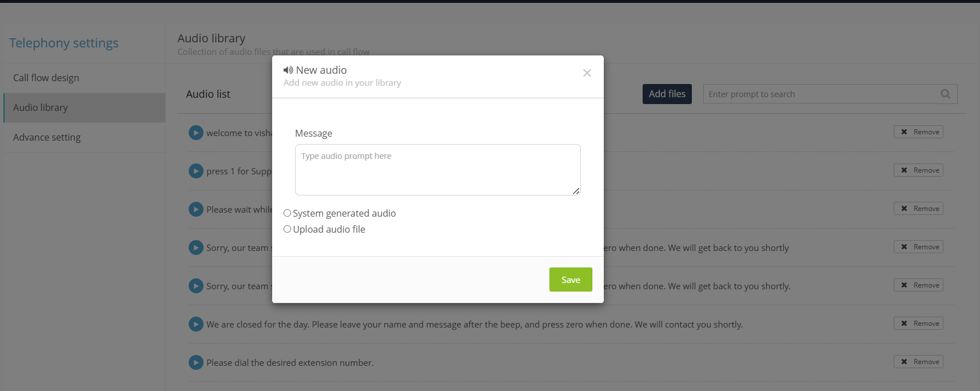This screenshot has width=980, height=391.
Task: Play the 'press 1 for Support' audio
Action: pyautogui.click(x=196, y=171)
